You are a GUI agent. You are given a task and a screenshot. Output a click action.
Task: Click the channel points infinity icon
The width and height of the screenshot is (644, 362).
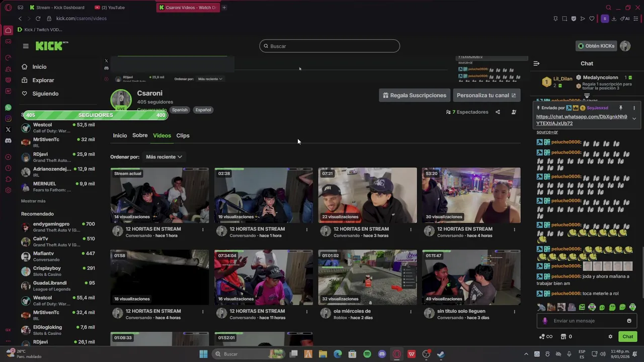point(546,337)
